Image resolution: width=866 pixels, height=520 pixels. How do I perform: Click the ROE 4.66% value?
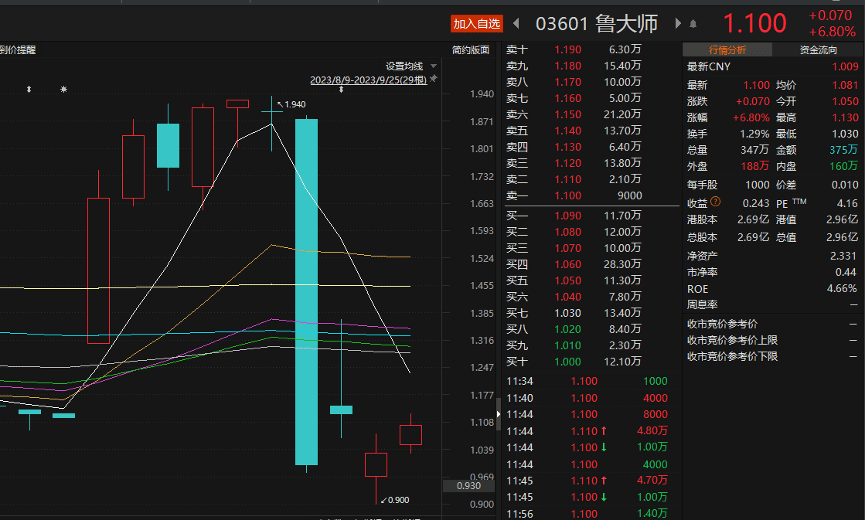pyautogui.click(x=842, y=289)
